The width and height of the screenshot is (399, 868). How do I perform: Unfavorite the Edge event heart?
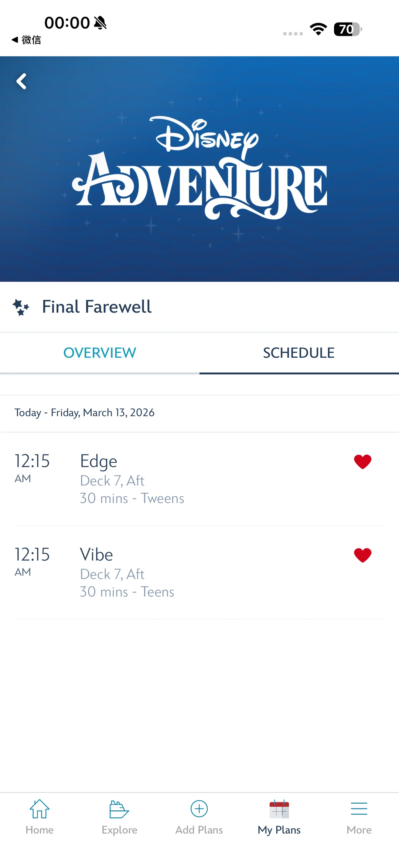coord(362,462)
